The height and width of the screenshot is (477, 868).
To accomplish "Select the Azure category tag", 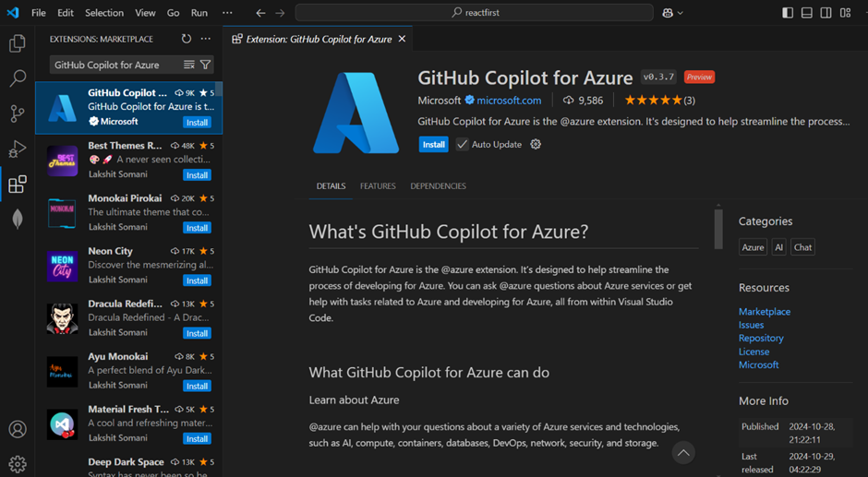I will [x=753, y=247].
